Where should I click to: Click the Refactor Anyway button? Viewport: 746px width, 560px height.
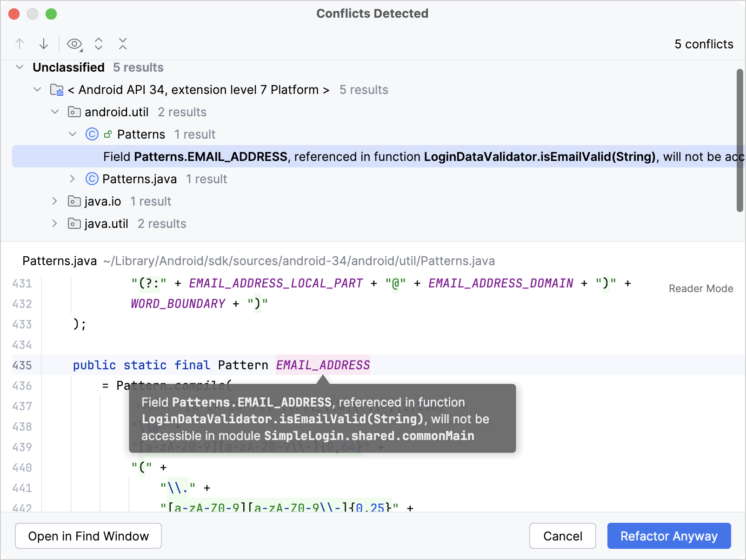[668, 536]
